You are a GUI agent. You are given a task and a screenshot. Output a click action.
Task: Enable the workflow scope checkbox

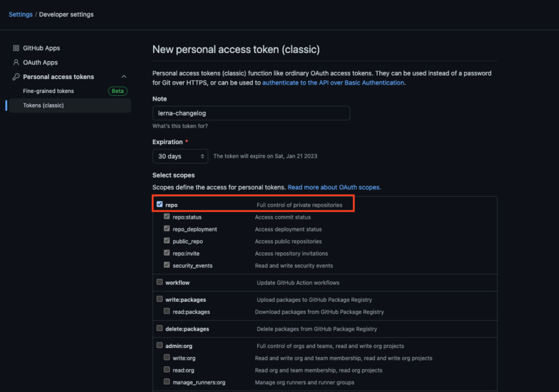pos(159,282)
